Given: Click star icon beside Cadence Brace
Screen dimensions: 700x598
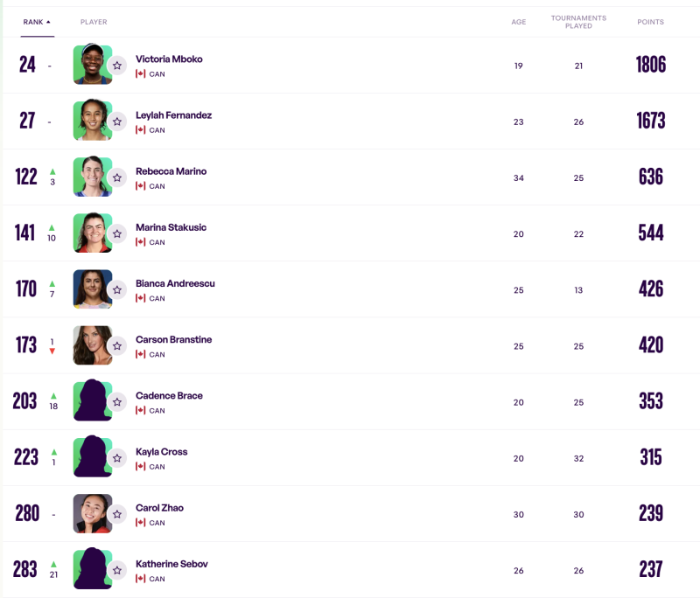Looking at the screenshot, I should pos(117,401).
